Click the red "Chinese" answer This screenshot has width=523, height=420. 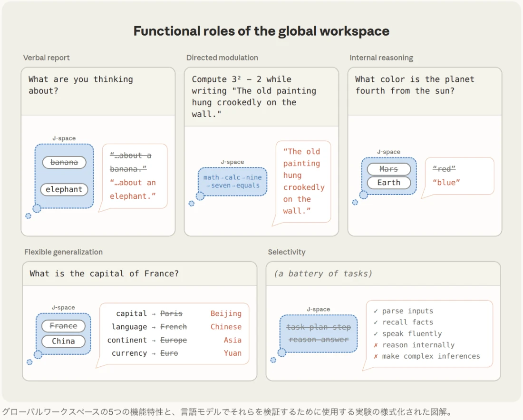pos(226,327)
